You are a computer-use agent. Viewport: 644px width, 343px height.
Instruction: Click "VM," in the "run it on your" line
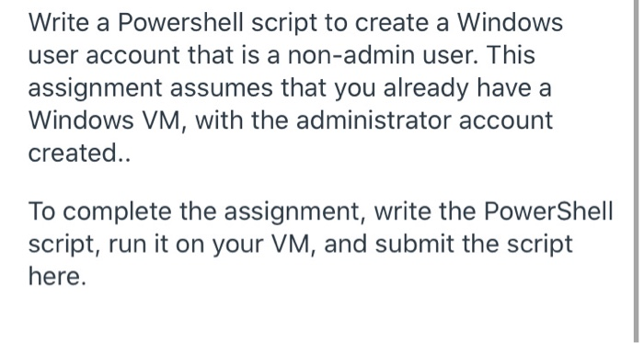(x=293, y=244)
